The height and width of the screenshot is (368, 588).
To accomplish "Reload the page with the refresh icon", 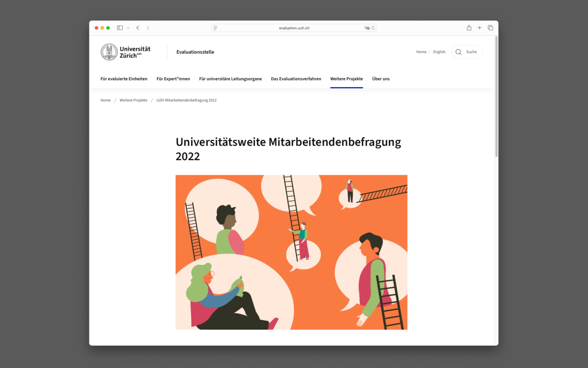I will click(x=373, y=28).
